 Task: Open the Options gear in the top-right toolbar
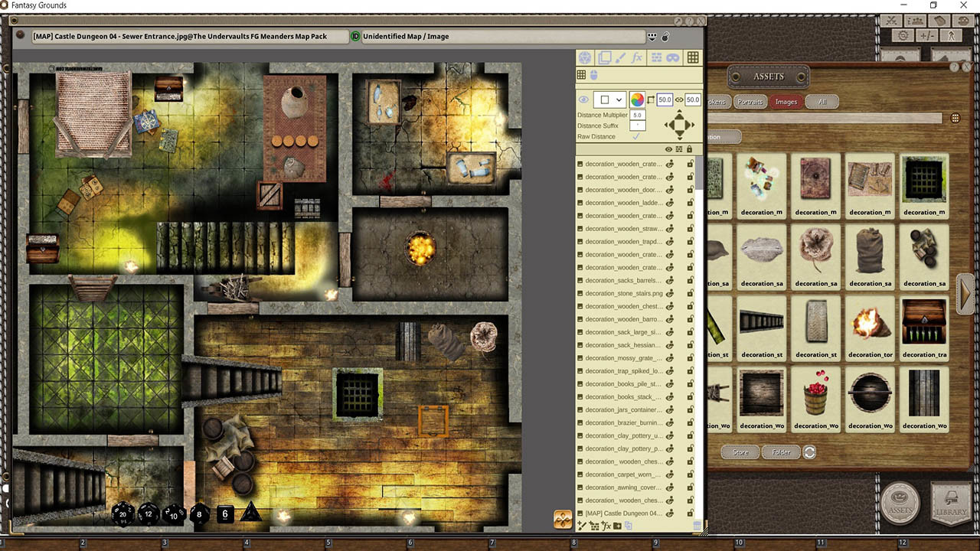903,36
